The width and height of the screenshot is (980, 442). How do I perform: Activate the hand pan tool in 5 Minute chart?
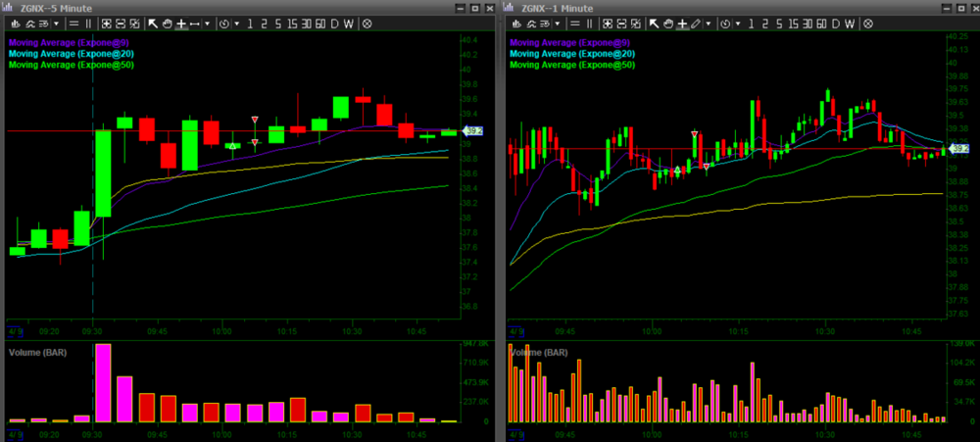pos(168,23)
